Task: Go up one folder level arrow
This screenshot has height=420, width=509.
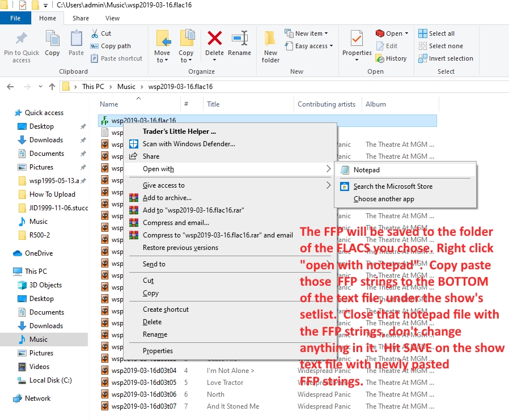Action: 52,87
